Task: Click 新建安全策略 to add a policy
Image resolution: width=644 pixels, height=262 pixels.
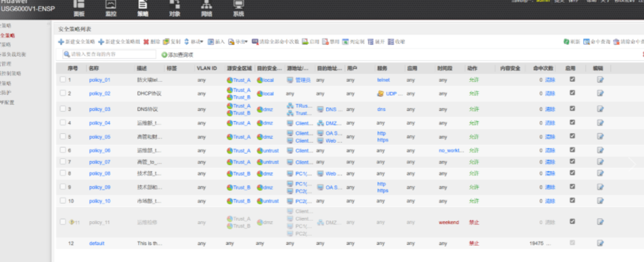Action: (76, 42)
